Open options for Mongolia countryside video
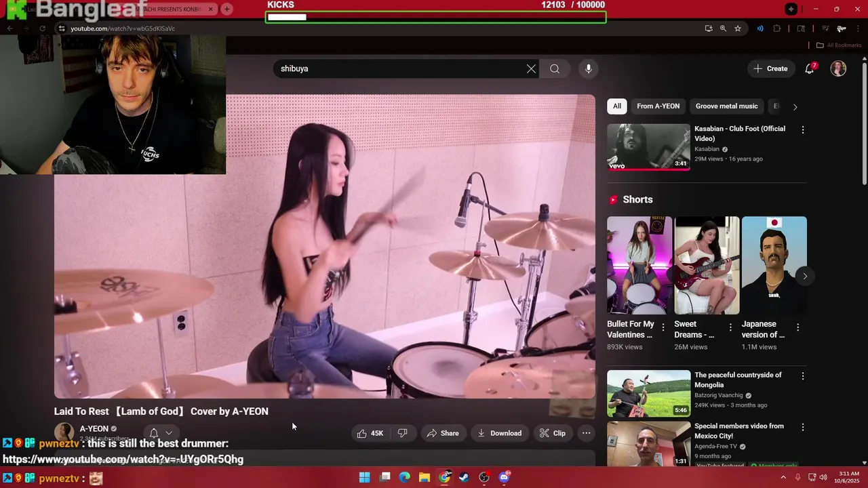The width and height of the screenshot is (868, 488). (x=803, y=376)
